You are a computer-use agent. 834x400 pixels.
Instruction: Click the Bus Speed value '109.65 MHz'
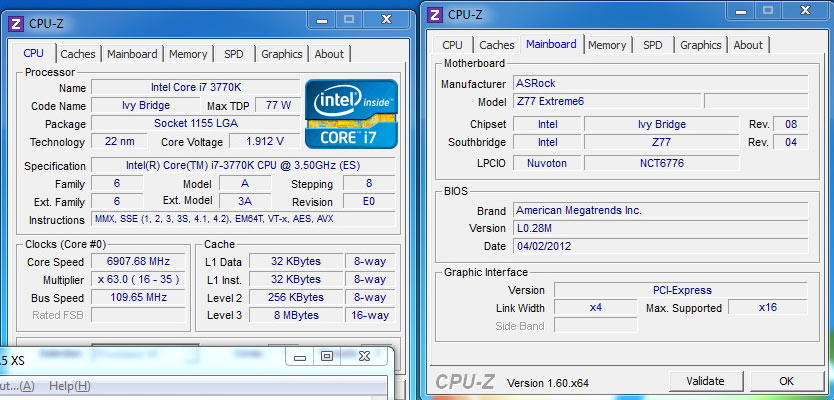click(x=138, y=297)
